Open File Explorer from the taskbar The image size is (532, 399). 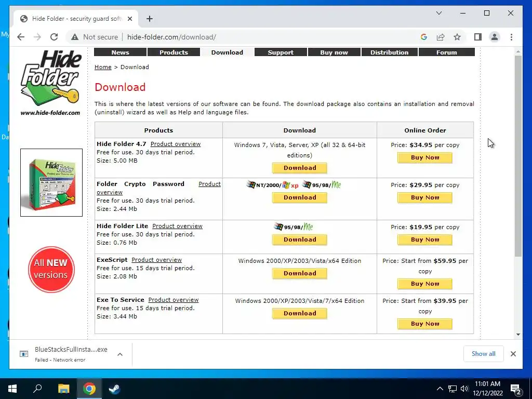click(63, 389)
